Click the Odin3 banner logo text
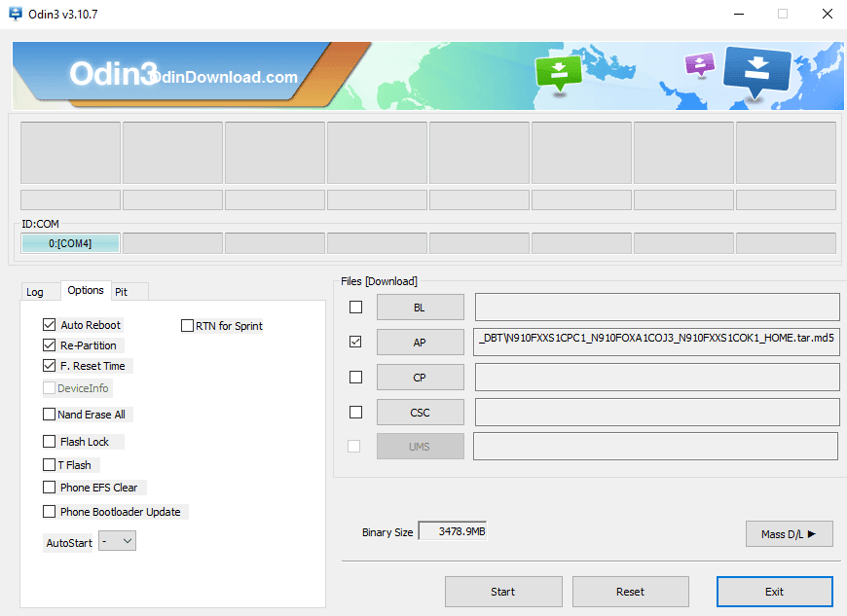This screenshot has width=847, height=616. (114, 73)
